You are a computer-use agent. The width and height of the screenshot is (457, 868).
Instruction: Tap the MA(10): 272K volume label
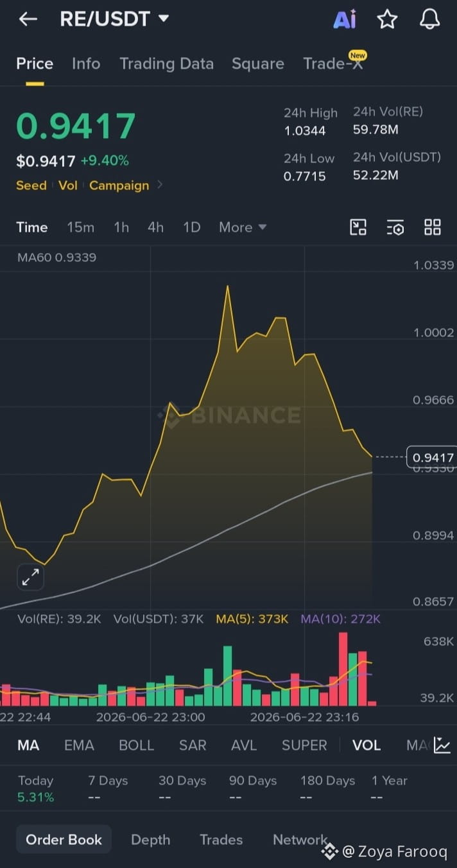pyautogui.click(x=341, y=619)
